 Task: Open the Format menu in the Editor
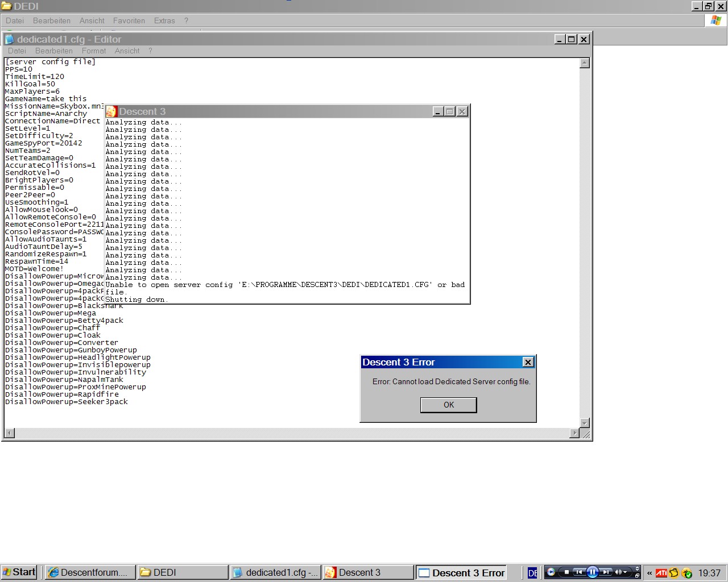94,51
